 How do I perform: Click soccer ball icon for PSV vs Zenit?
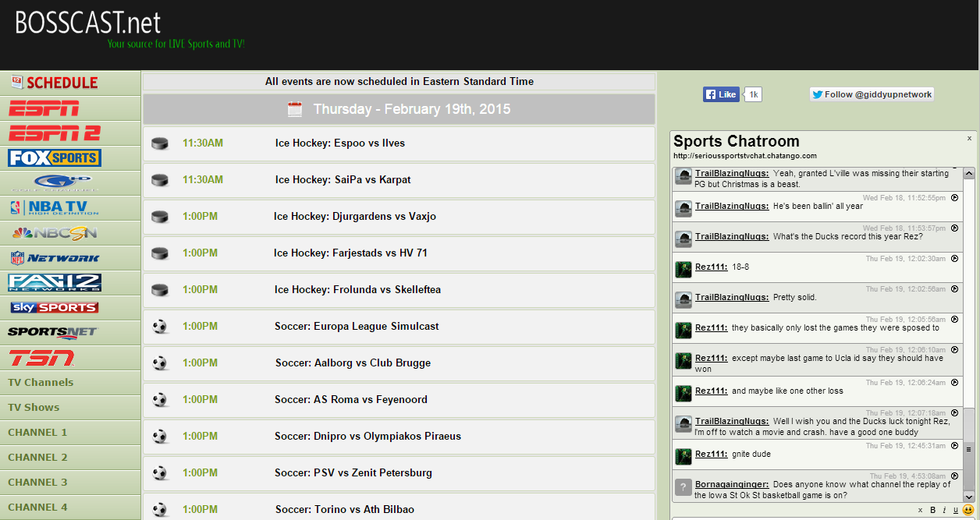(x=160, y=473)
